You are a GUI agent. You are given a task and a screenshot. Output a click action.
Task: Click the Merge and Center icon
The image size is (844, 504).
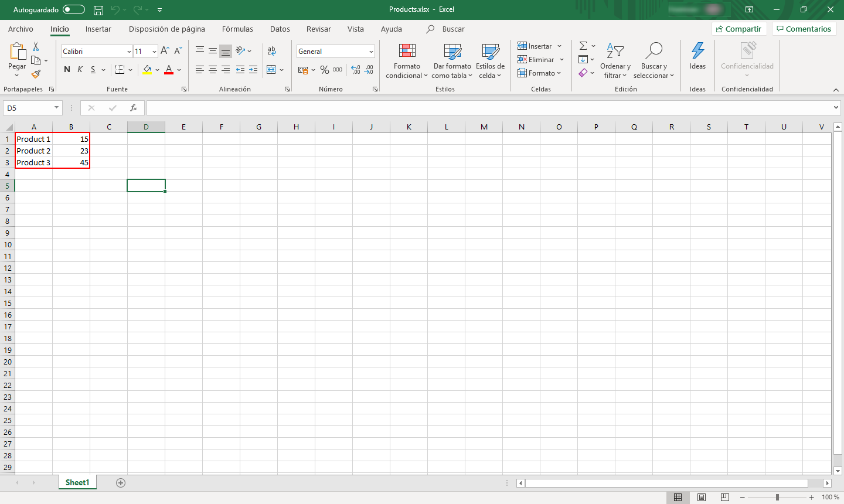(271, 70)
